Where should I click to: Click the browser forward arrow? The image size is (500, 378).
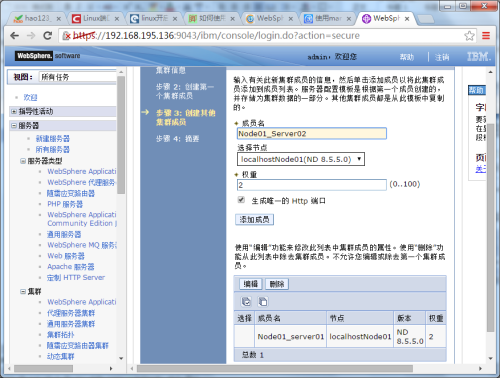coord(31,35)
